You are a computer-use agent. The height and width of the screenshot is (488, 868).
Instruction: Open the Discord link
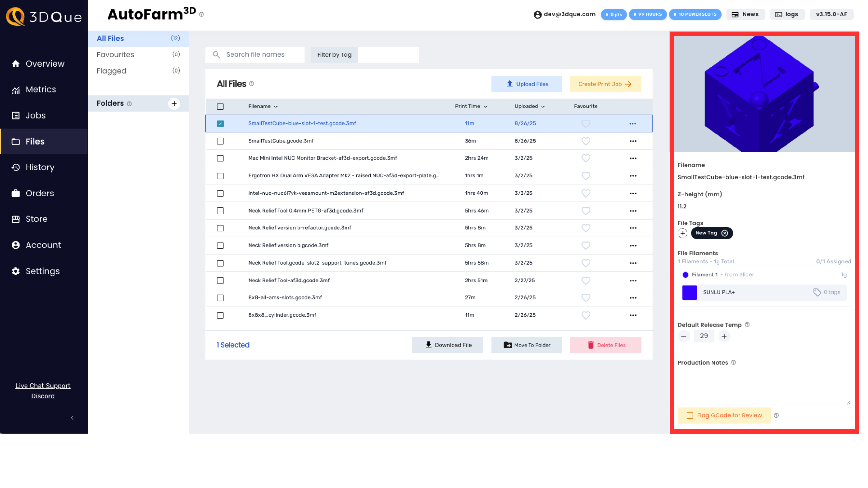[43, 396]
